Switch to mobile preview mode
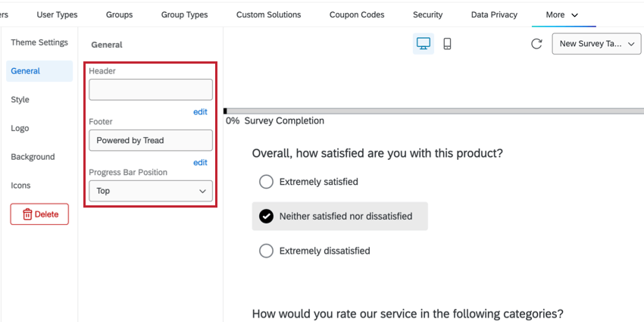Image resolution: width=644 pixels, height=322 pixels. click(x=447, y=44)
